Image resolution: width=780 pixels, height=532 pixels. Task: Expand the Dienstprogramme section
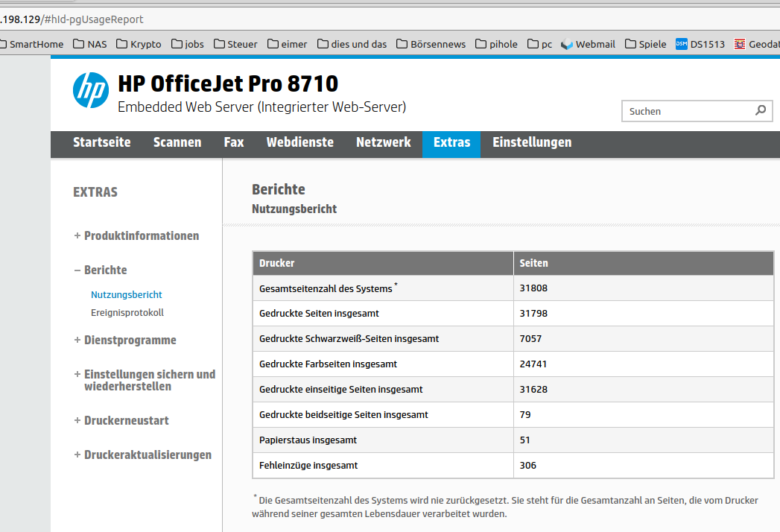tap(125, 341)
